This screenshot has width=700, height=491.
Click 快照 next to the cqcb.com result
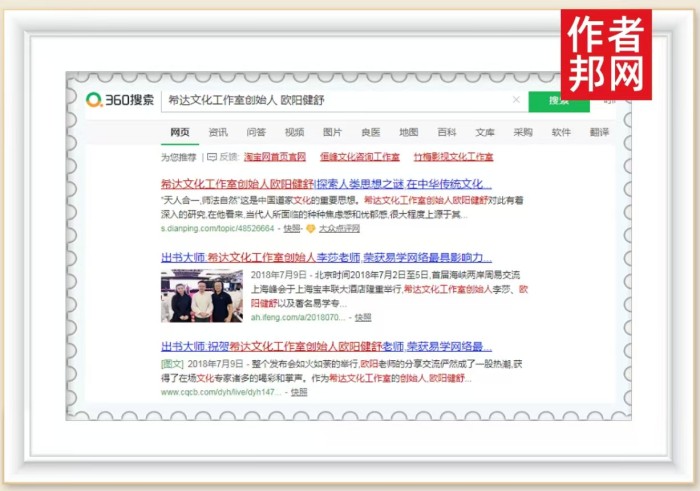point(299,393)
